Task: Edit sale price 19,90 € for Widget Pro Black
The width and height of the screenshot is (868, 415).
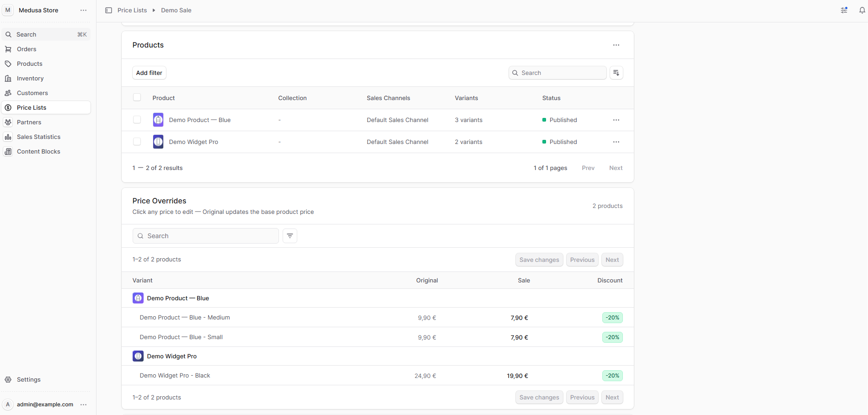Action: click(517, 376)
